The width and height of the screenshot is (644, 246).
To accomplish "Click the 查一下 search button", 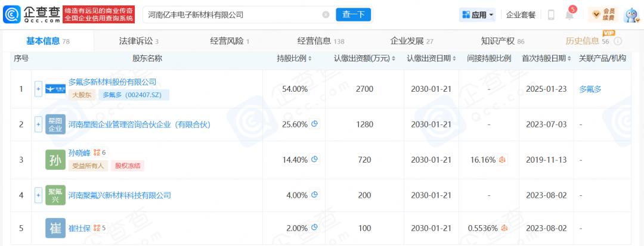I will (x=353, y=15).
